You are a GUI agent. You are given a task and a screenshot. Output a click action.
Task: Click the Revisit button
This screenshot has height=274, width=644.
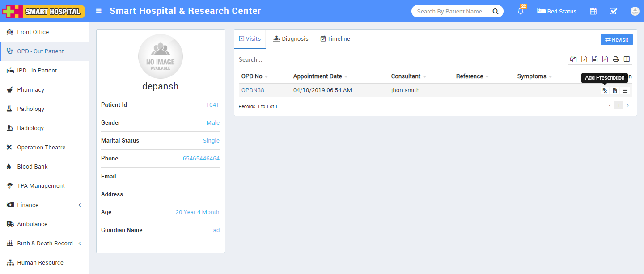point(616,40)
